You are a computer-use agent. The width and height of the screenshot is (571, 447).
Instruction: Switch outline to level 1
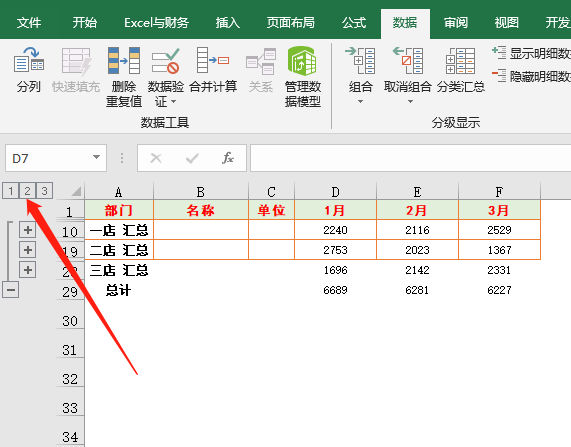pyautogui.click(x=11, y=191)
